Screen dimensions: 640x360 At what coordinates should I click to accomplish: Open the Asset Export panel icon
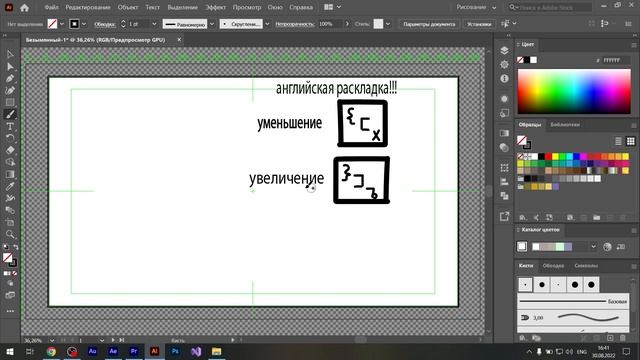pos(504,216)
